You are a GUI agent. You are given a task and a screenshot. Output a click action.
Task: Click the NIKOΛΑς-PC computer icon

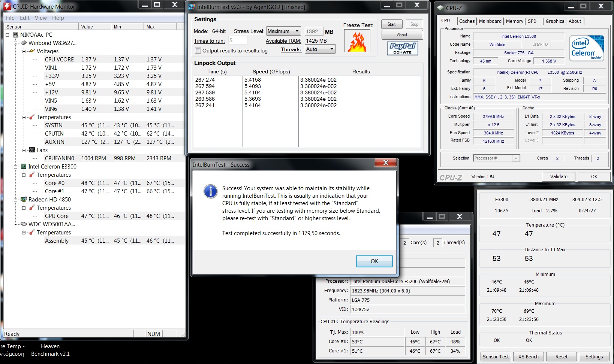[x=15, y=35]
